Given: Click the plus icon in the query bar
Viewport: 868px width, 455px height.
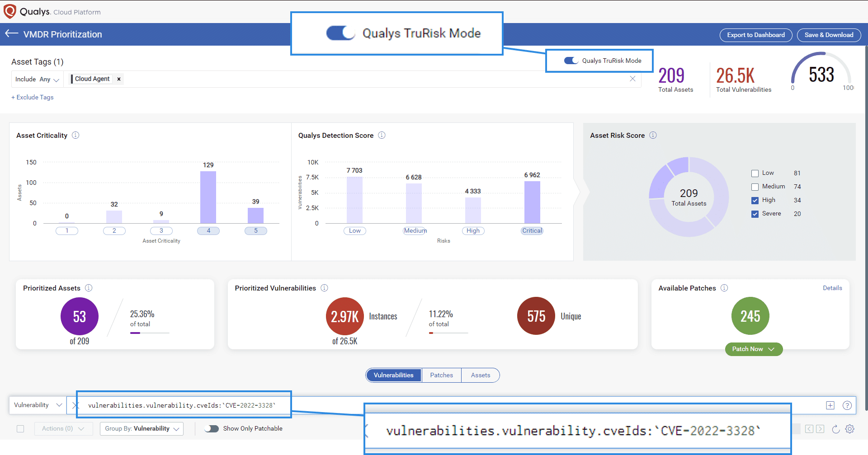Looking at the screenshot, I should (830, 405).
